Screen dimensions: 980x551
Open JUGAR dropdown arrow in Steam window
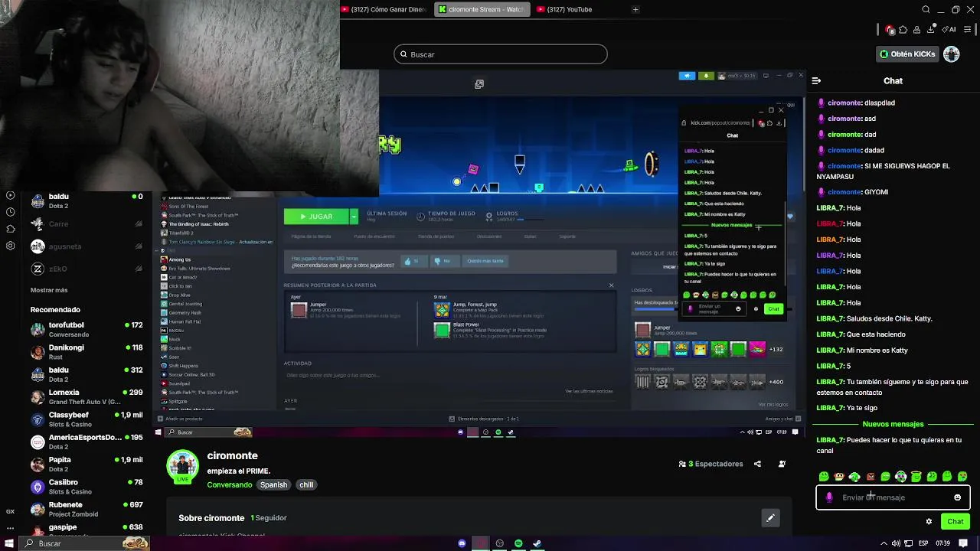click(x=354, y=217)
